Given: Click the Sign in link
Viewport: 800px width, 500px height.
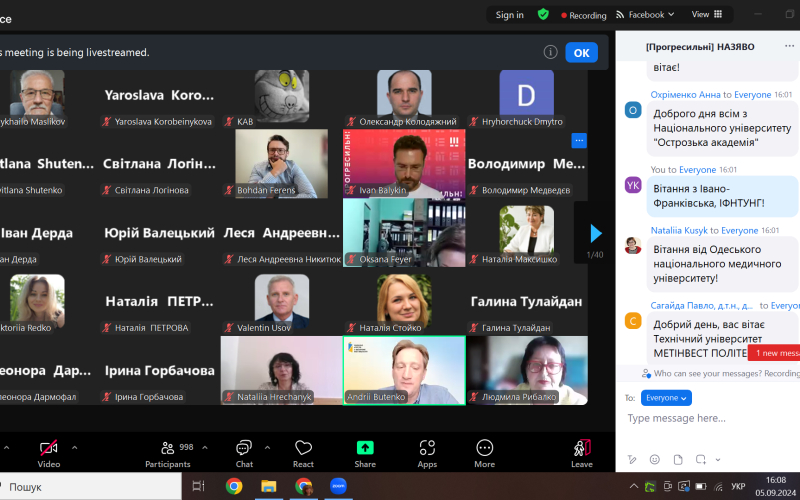Looking at the screenshot, I should pyautogui.click(x=509, y=15).
